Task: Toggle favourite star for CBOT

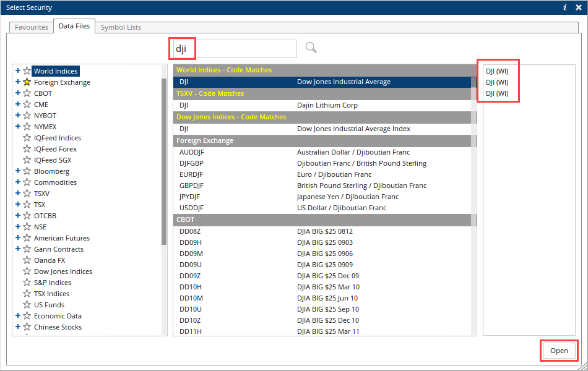Action: [27, 93]
